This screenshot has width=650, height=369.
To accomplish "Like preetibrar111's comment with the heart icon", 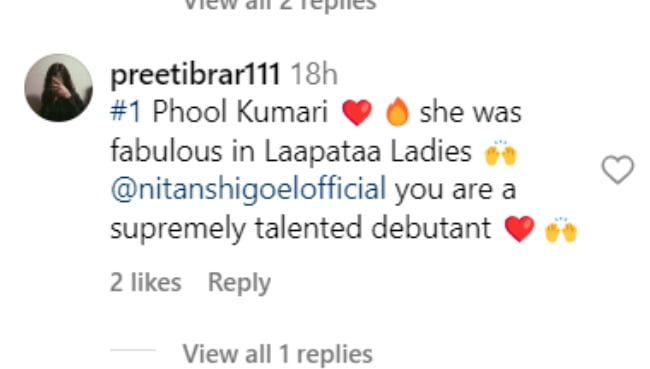I will 618,169.
